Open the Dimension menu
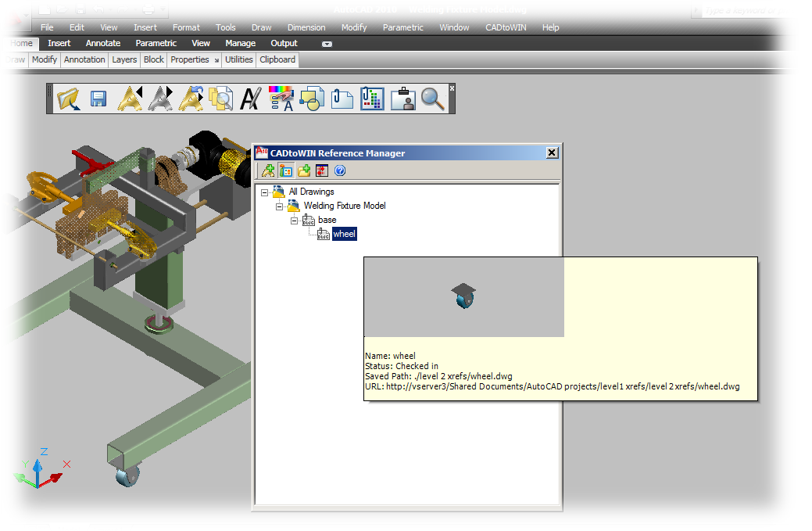This screenshot has width=812, height=531. [306, 27]
